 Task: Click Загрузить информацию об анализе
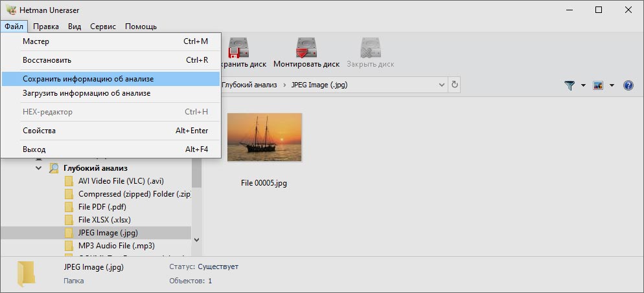pyautogui.click(x=111, y=93)
